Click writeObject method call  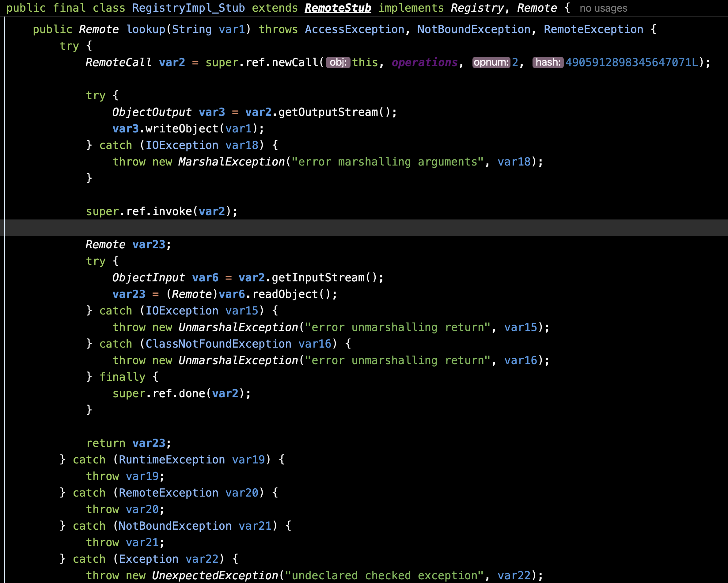point(182,129)
